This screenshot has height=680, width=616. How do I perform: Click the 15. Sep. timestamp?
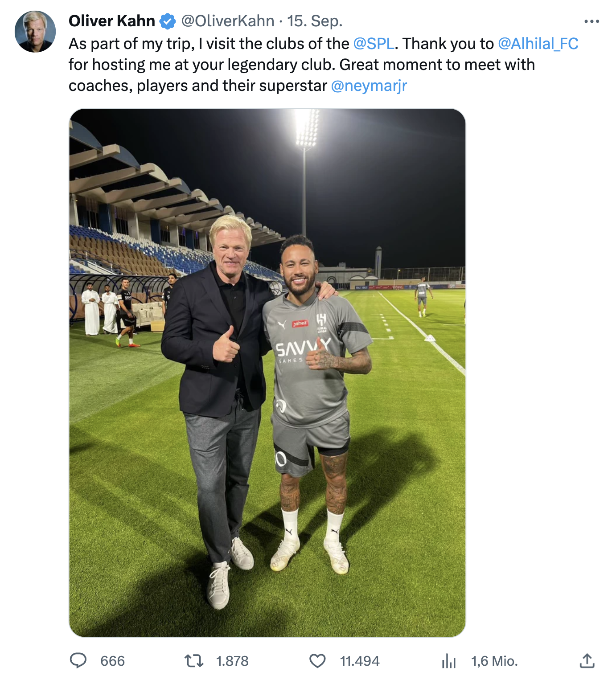pyautogui.click(x=315, y=21)
